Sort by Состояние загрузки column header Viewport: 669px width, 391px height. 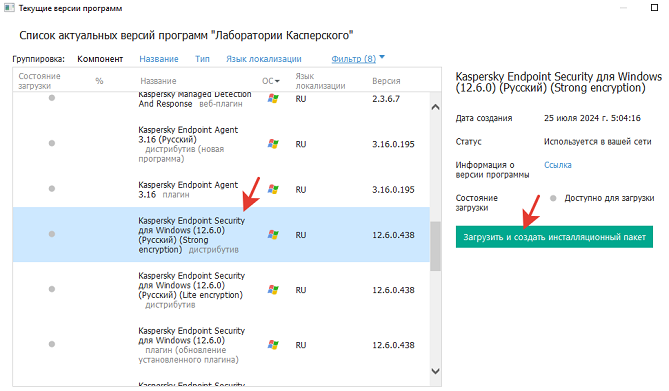point(39,81)
